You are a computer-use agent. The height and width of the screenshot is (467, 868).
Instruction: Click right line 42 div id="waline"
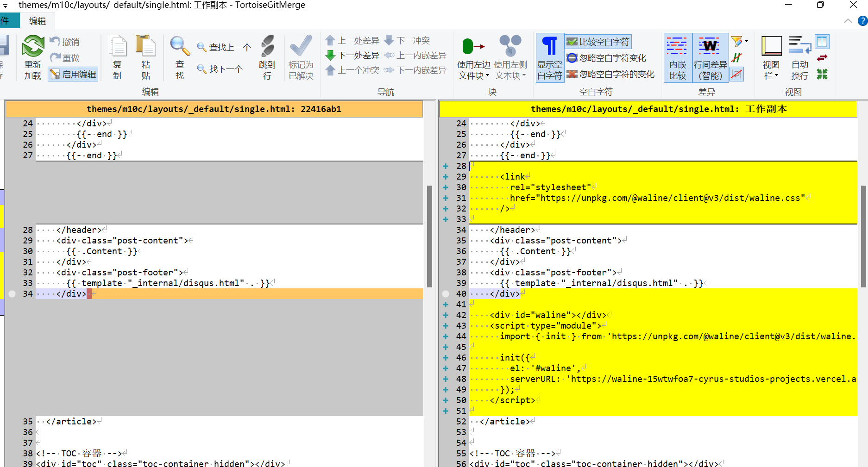548,315
